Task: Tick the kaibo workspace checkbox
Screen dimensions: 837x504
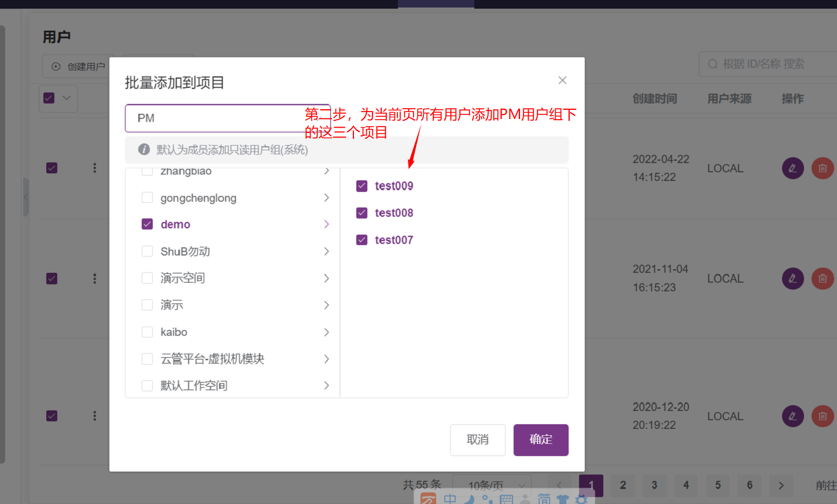Action: tap(148, 332)
